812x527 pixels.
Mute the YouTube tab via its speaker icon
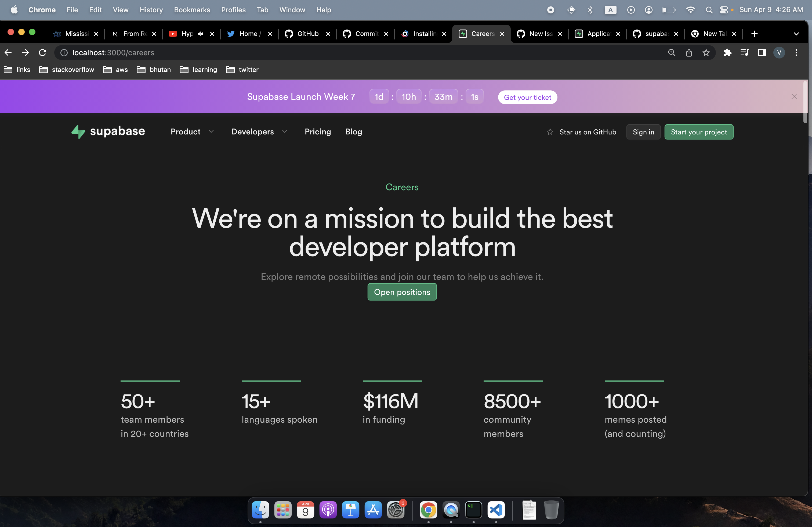coord(200,34)
